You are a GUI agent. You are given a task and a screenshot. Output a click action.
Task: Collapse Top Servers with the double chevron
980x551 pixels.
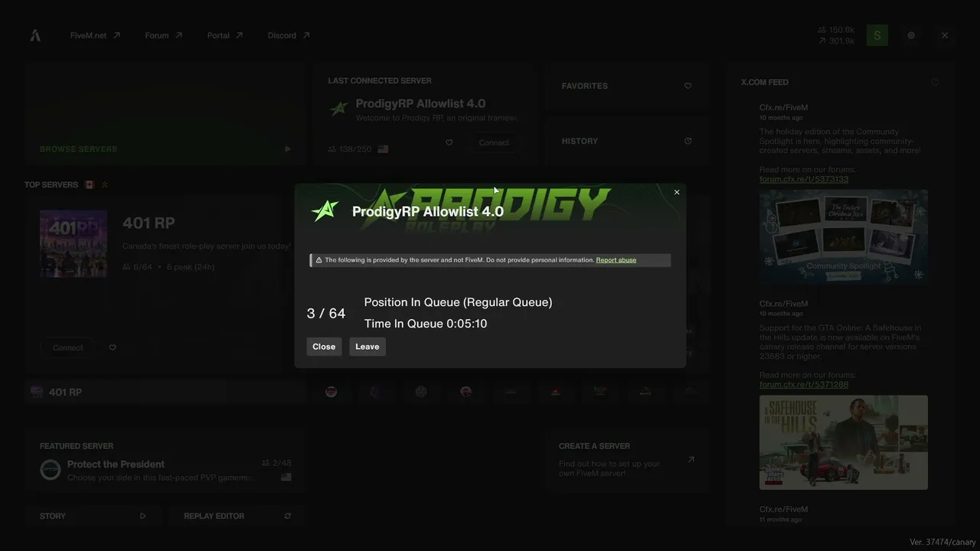[105, 184]
